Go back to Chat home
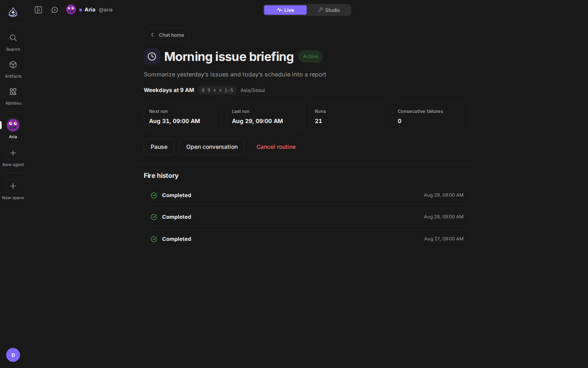The height and width of the screenshot is (368, 588). 167,35
